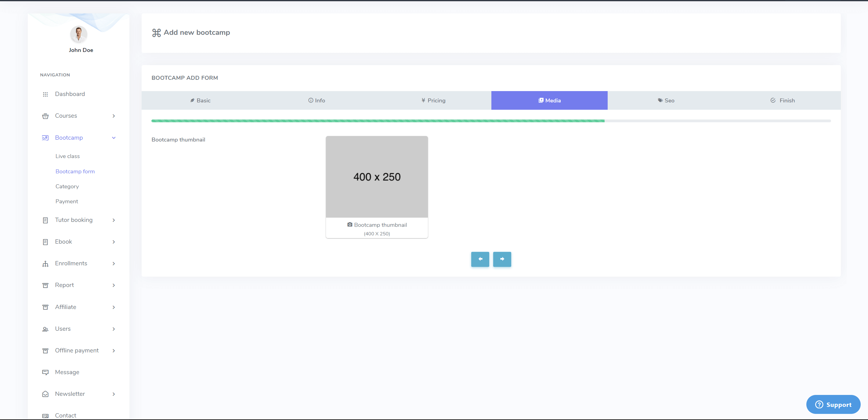Click the Courses sidebar icon
The height and width of the screenshot is (420, 868).
45,116
